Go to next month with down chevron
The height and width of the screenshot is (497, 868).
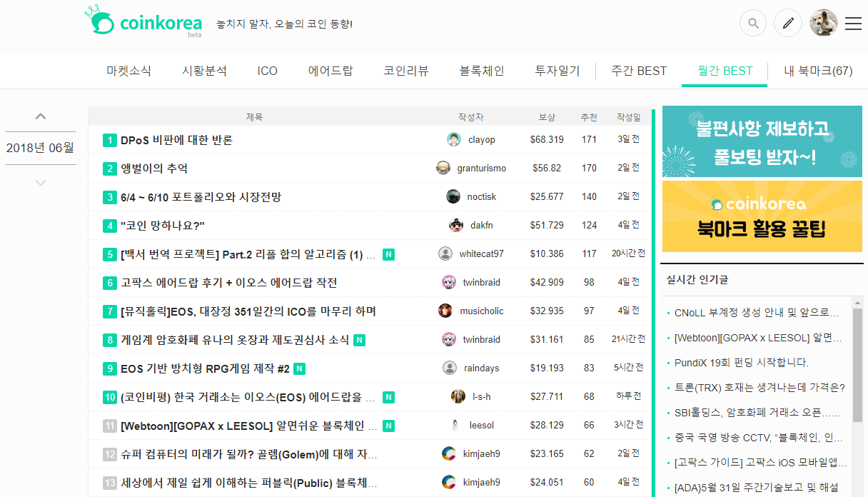coord(41,183)
